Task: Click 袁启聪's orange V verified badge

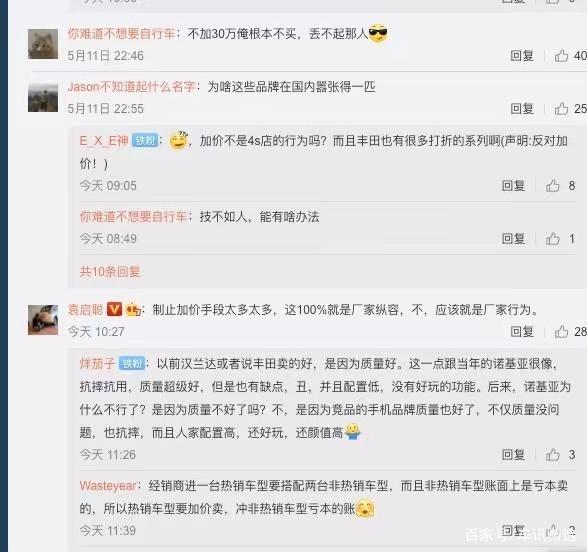Action: pyautogui.click(x=114, y=309)
